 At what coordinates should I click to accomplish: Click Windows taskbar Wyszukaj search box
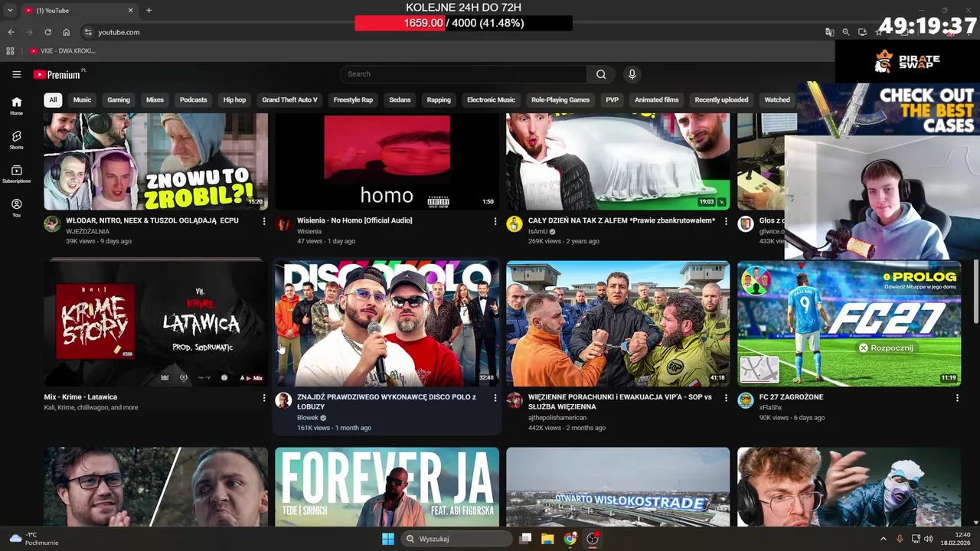(456, 539)
